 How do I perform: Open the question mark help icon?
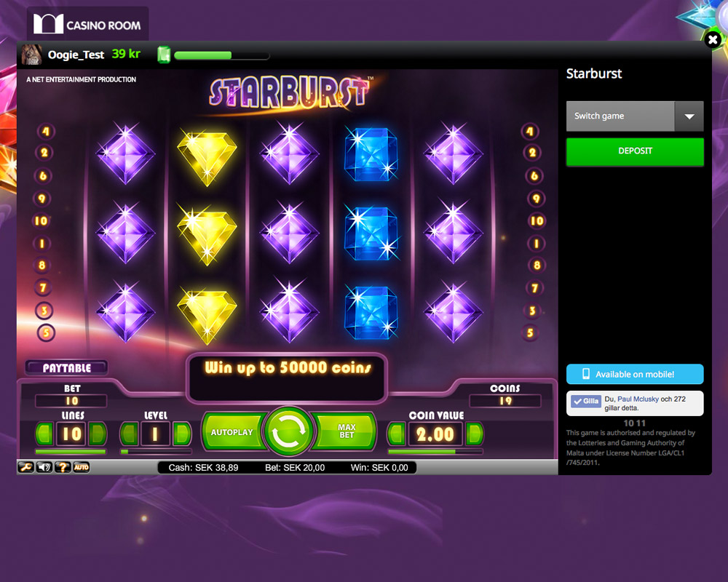pos(63,467)
